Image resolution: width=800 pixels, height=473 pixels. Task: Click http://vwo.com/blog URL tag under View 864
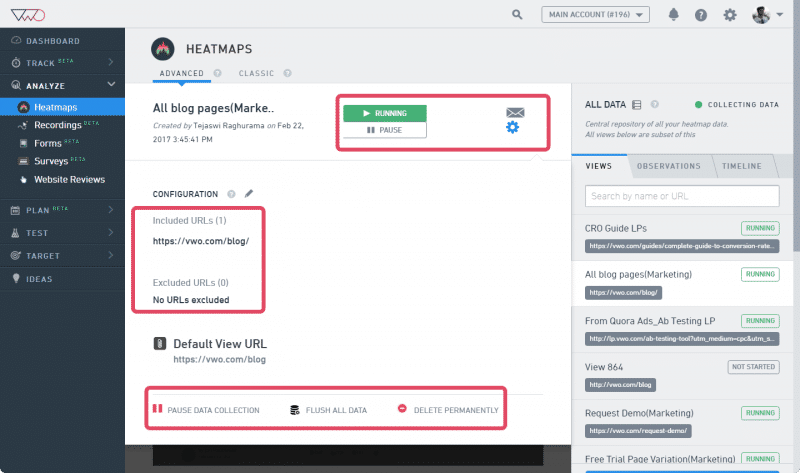click(620, 385)
